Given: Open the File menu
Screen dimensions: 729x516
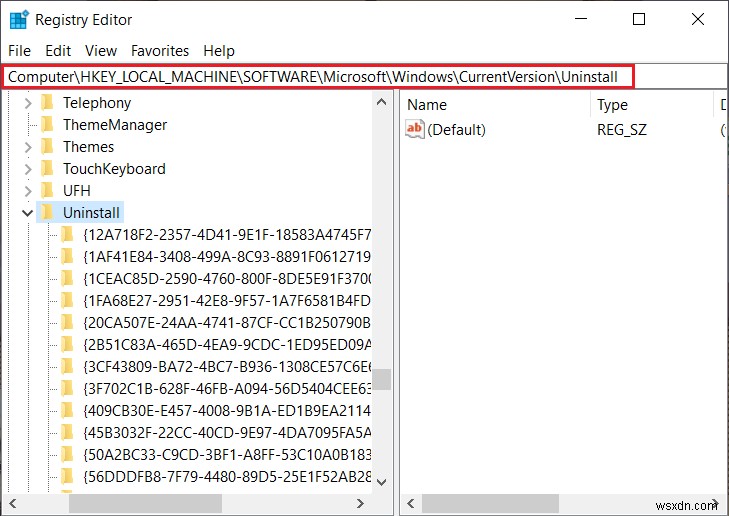Looking at the screenshot, I should click(20, 51).
